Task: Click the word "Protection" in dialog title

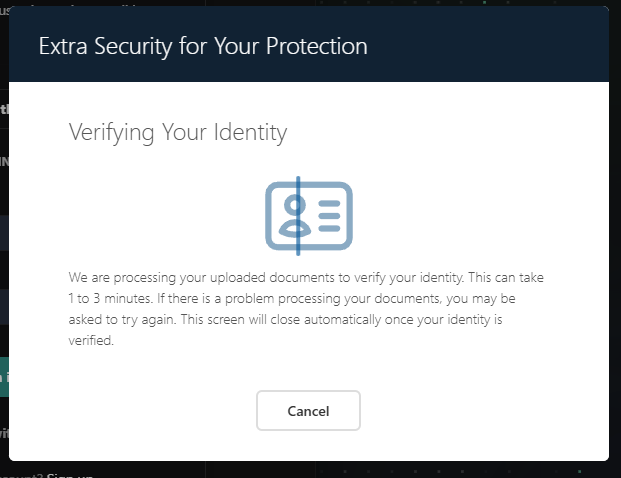Action: point(320,46)
